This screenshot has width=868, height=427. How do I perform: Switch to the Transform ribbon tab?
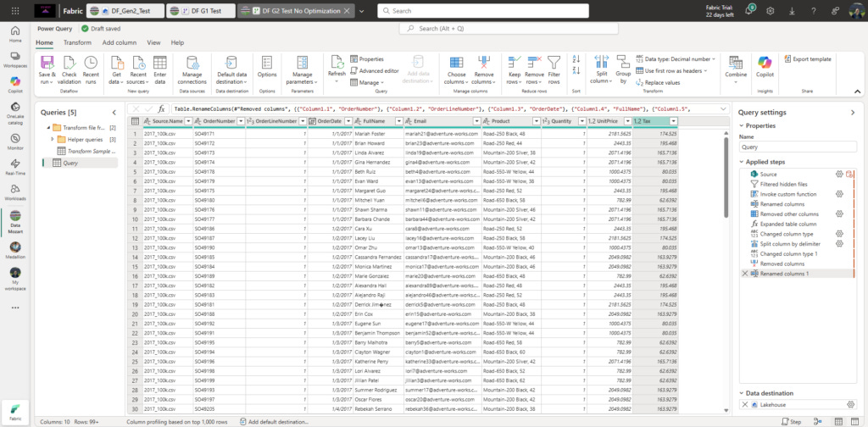click(x=77, y=42)
